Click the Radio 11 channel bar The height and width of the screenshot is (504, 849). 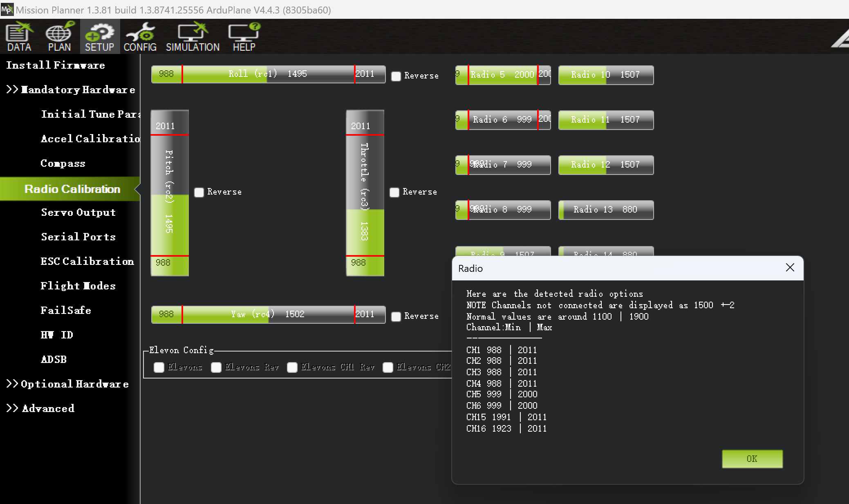pos(606,120)
